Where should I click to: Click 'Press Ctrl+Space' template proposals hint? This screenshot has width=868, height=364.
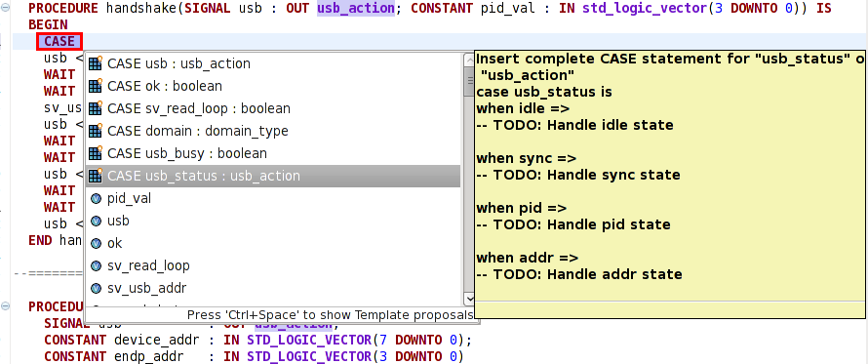tap(330, 314)
